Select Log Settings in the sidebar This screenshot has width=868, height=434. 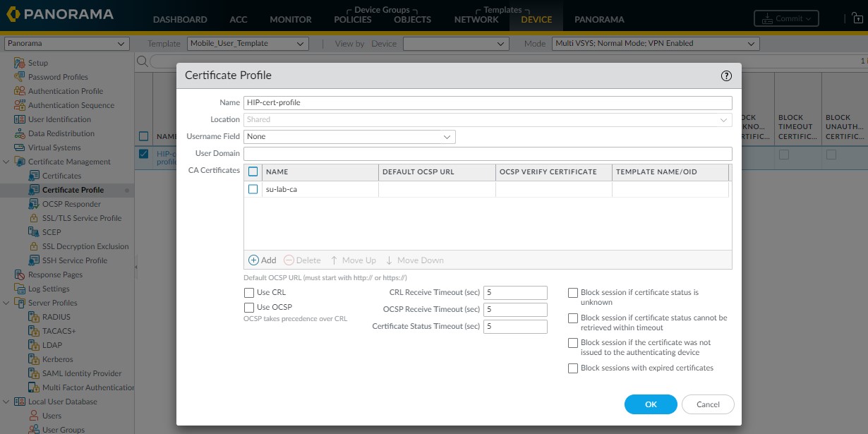pos(49,289)
